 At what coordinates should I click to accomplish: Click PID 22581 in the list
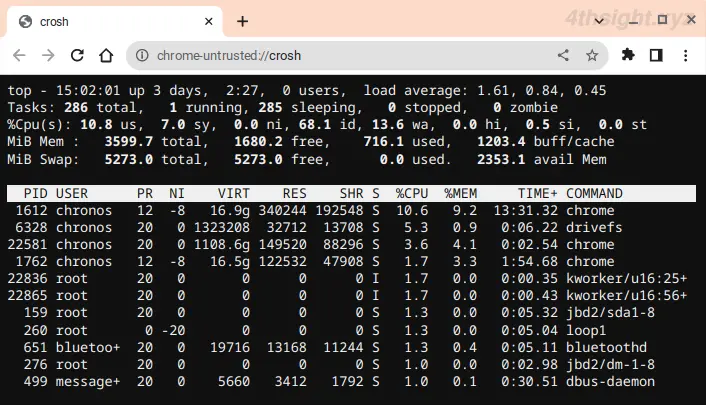[27, 245]
